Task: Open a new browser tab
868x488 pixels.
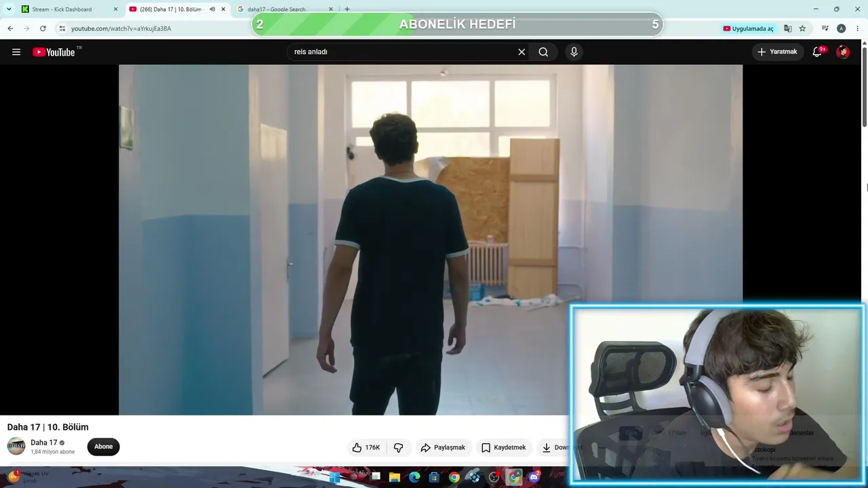Action: (x=347, y=9)
